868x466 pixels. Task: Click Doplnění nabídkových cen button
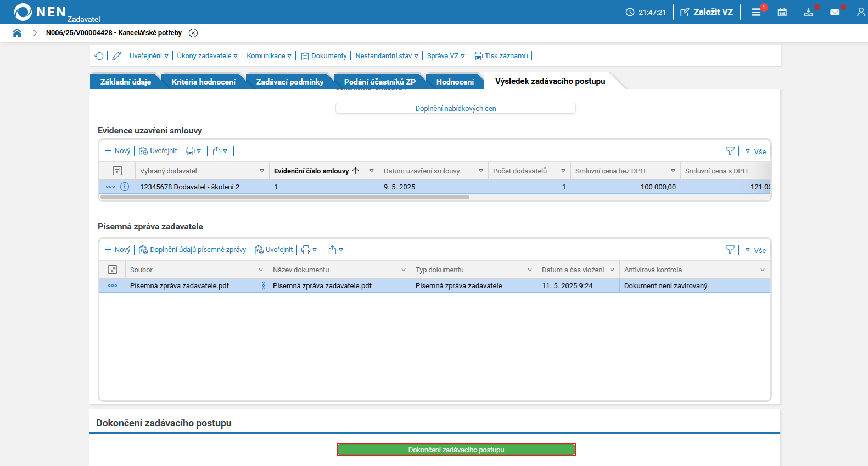pos(456,108)
